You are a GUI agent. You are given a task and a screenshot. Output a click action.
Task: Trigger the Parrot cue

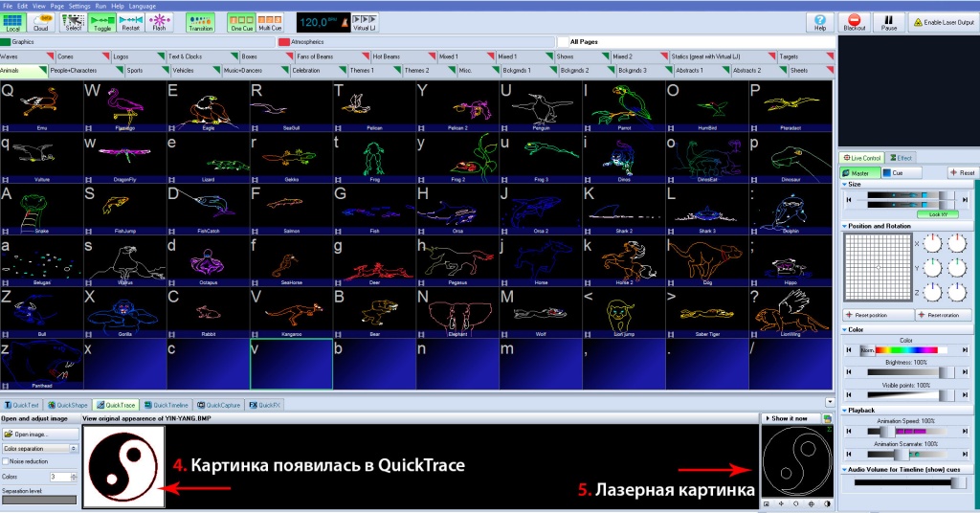click(x=624, y=105)
